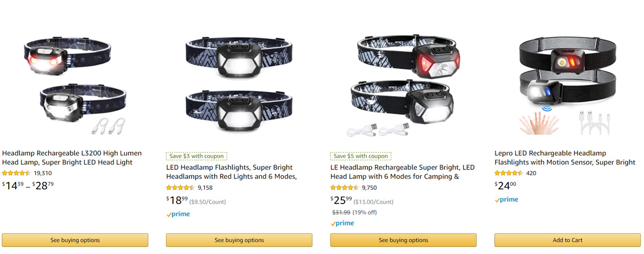
Task: See buying options for LE Headlamp $25.99
Action: 403,240
